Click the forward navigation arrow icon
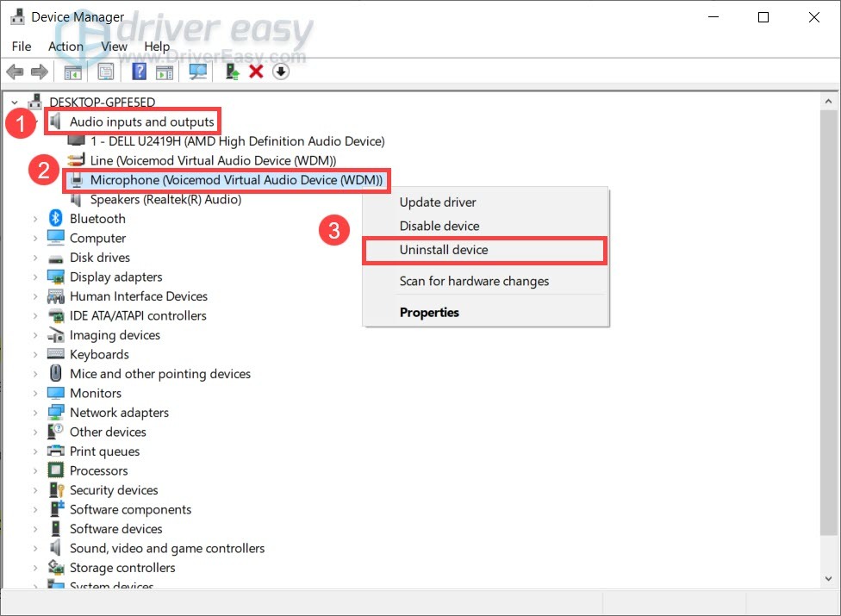 39,72
